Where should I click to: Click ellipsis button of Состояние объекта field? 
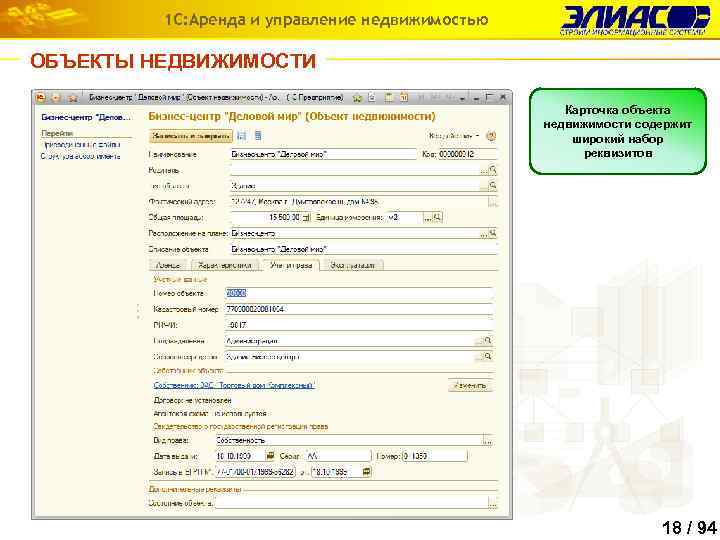(492, 503)
